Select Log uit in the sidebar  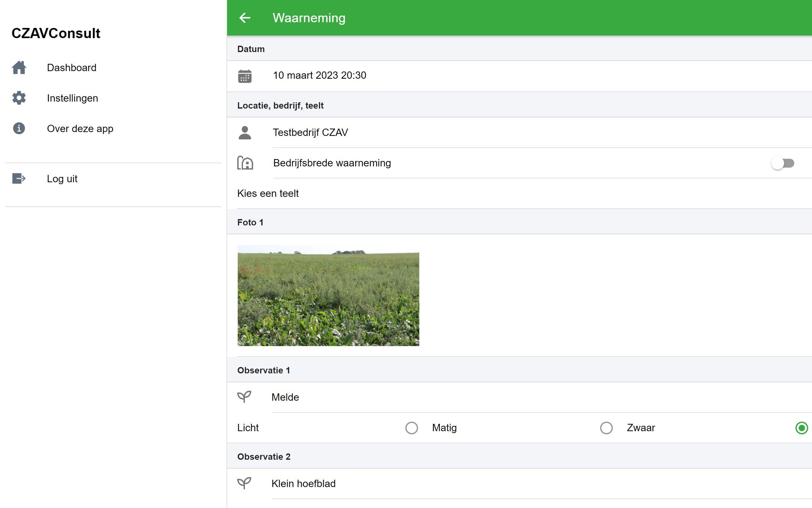114,179
